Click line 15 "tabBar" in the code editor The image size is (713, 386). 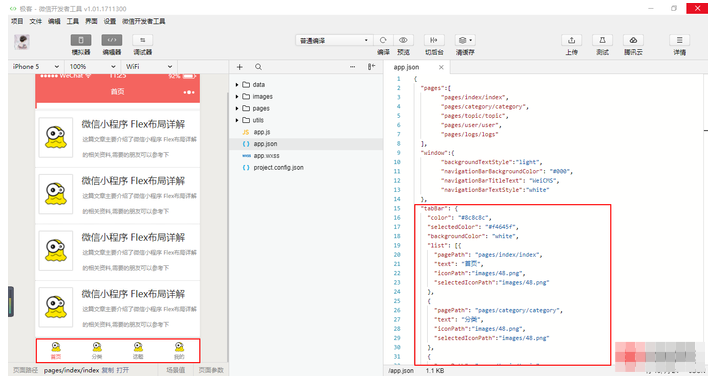click(x=439, y=208)
